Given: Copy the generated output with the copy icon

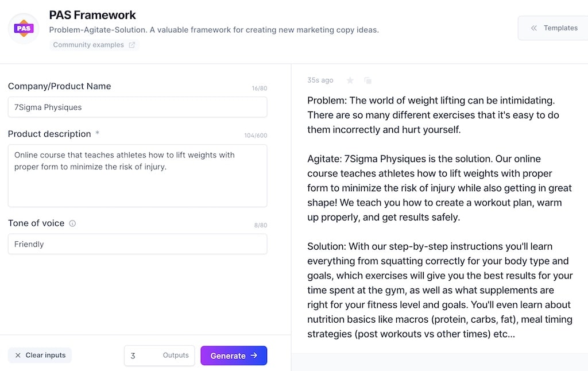Looking at the screenshot, I should (367, 80).
